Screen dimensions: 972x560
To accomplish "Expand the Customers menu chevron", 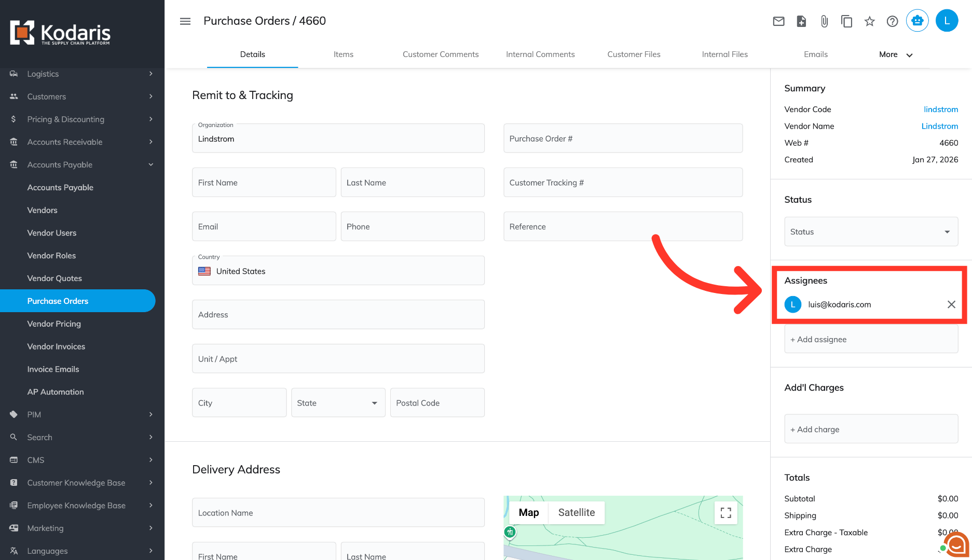I will (x=151, y=96).
